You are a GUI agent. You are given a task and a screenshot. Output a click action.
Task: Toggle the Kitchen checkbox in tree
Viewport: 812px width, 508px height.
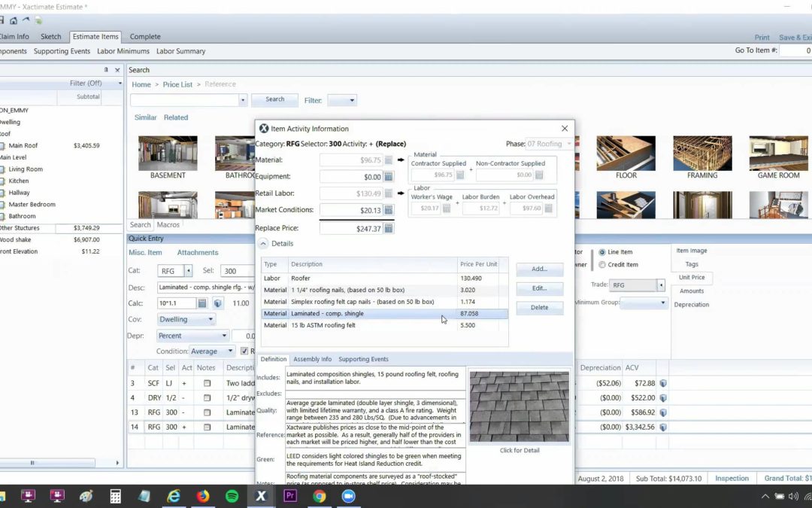point(2,181)
